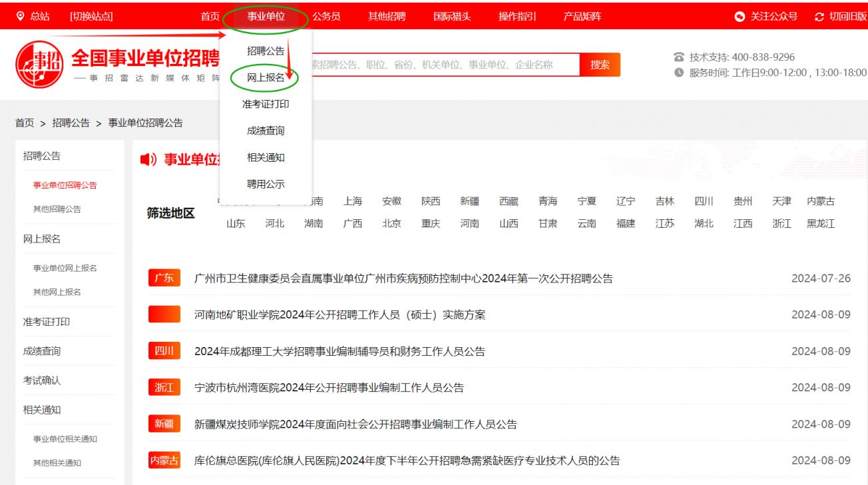The image size is (868, 485).
Task: Click the red 广东 province label badge
Action: point(164,278)
